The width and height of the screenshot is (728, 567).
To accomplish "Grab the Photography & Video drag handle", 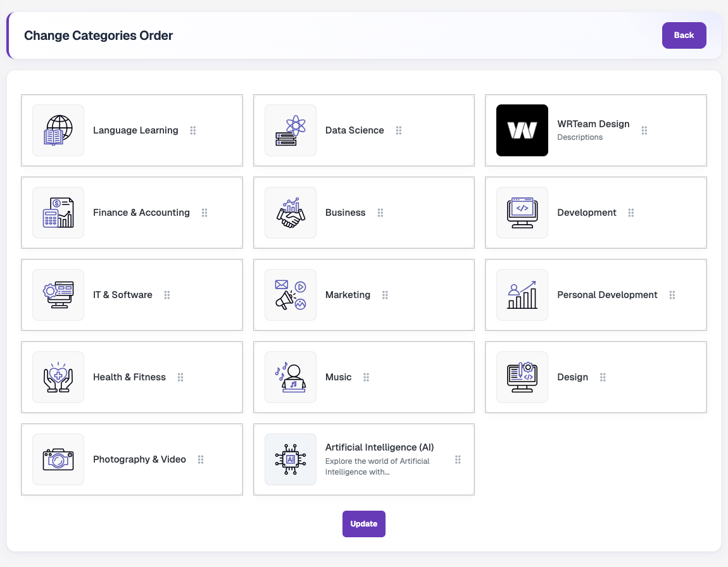I will coord(201,459).
